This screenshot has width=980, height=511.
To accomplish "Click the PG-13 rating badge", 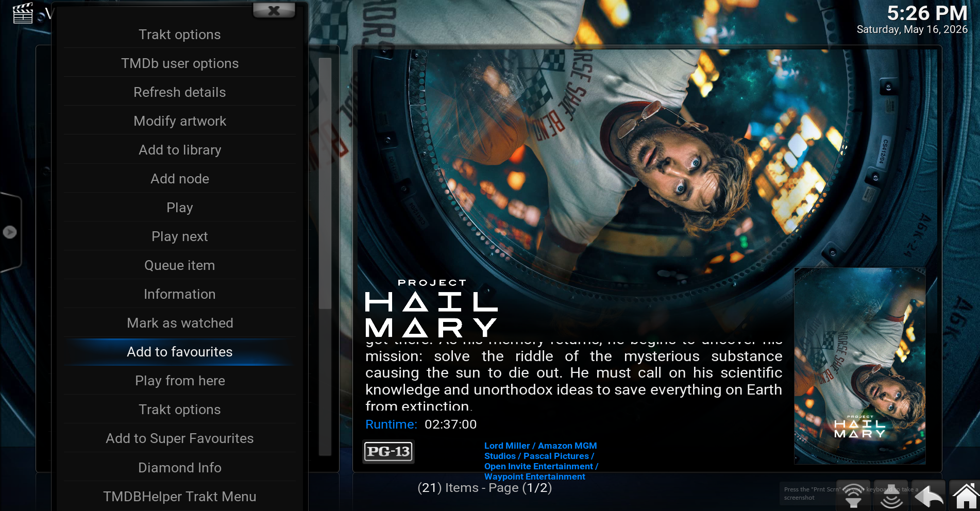I will coord(388,452).
